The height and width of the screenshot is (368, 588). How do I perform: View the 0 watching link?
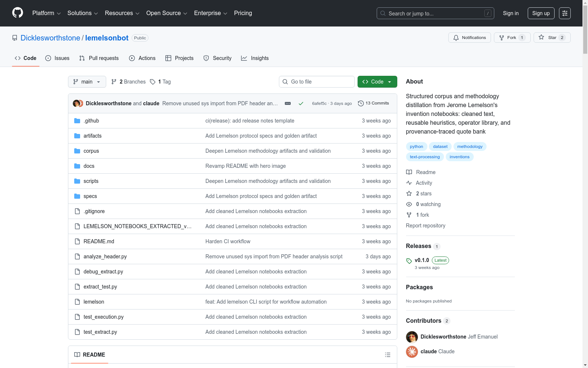[423, 204]
